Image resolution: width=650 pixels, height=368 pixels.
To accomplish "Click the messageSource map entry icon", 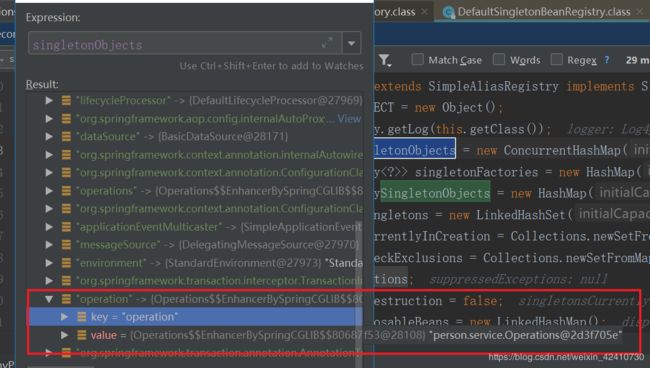I will 66,245.
